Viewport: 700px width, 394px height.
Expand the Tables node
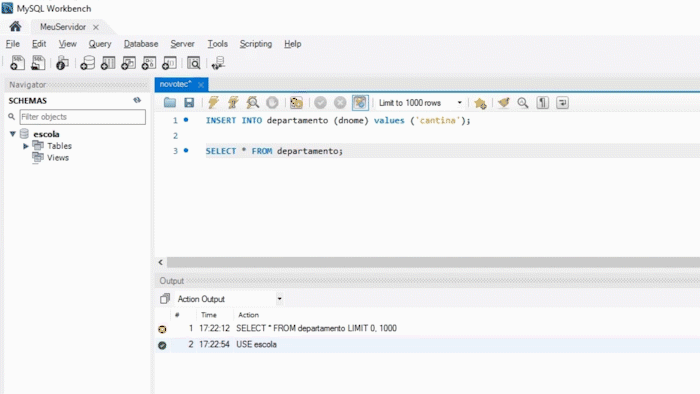[26, 146]
